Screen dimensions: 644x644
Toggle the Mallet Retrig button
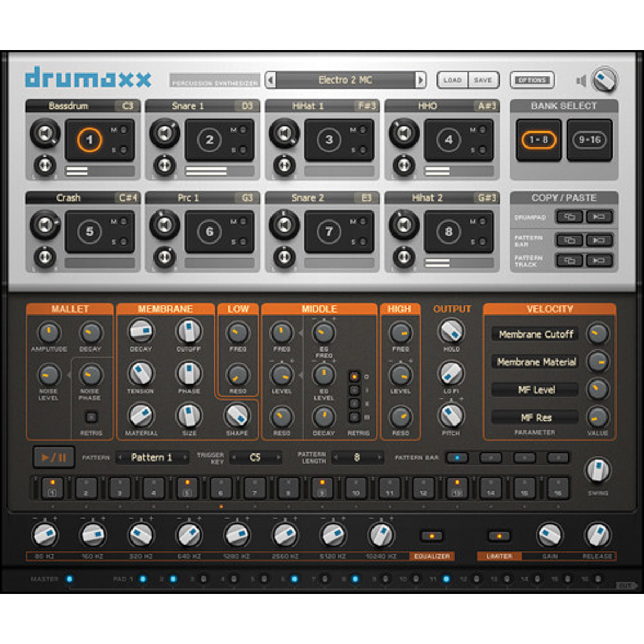click(x=91, y=417)
